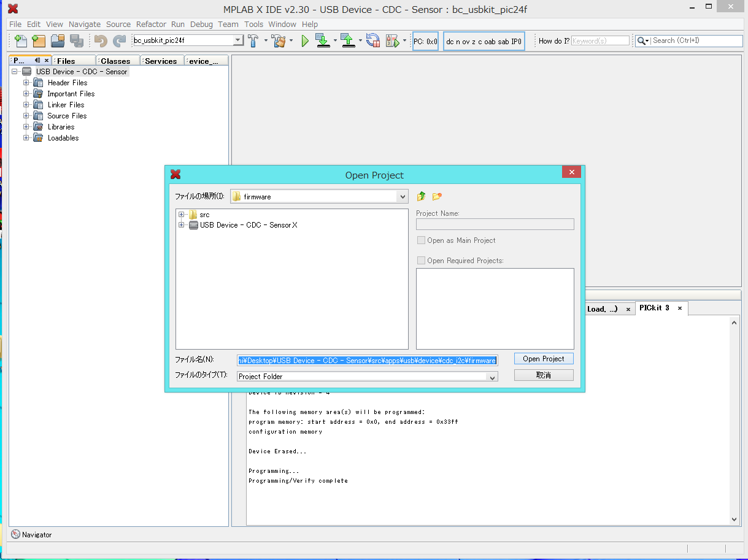748x560 pixels.
Task: Expand the src folder in dialog
Action: pos(182,215)
